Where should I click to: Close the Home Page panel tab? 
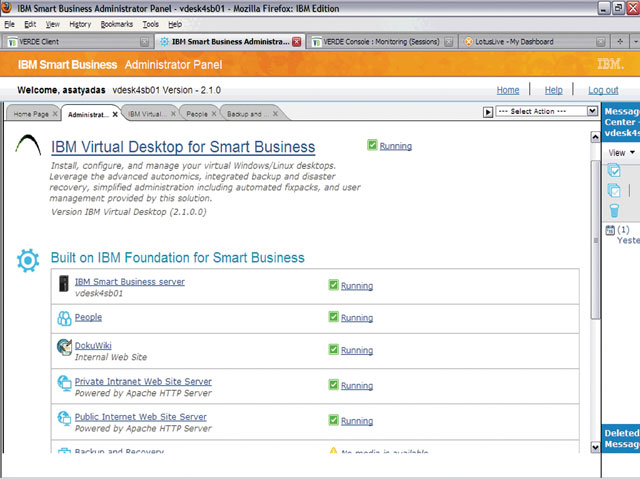point(55,114)
